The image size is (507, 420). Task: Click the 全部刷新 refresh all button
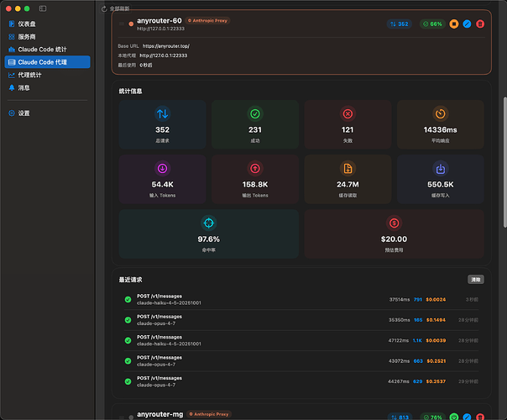tap(116, 8)
